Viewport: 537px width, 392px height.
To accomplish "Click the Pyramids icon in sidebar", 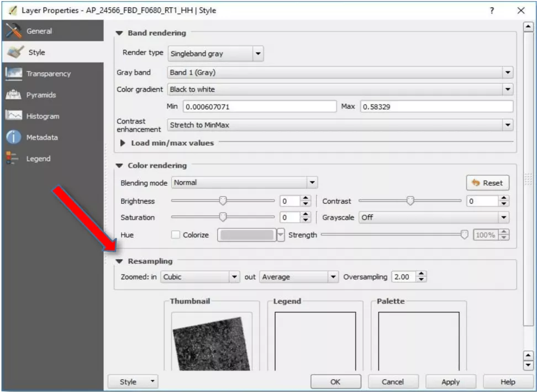I will click(14, 95).
